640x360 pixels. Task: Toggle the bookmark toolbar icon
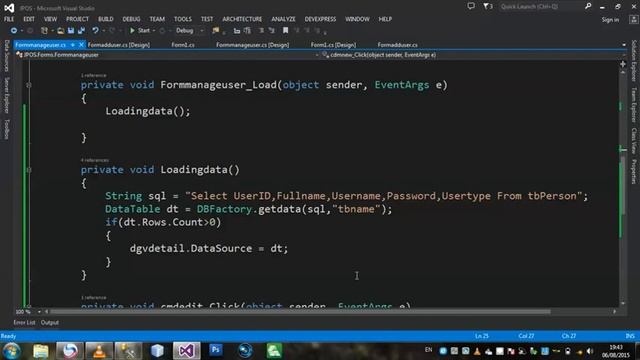coord(286,31)
